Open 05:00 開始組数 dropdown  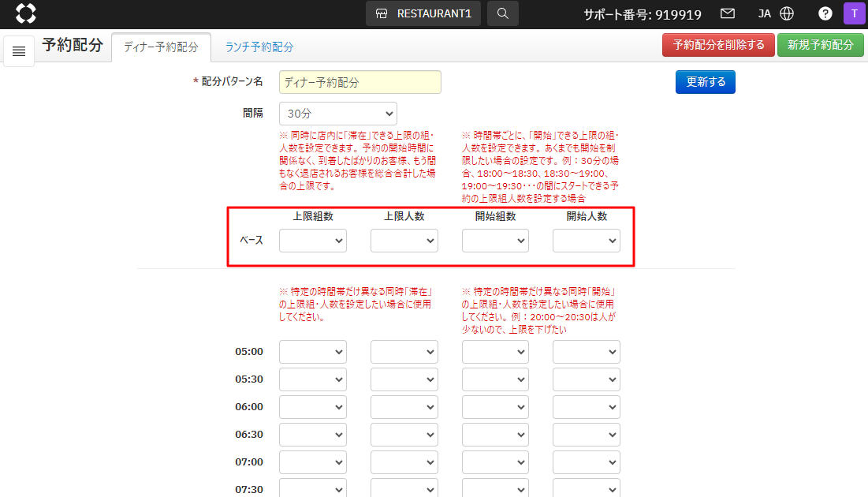(x=495, y=352)
